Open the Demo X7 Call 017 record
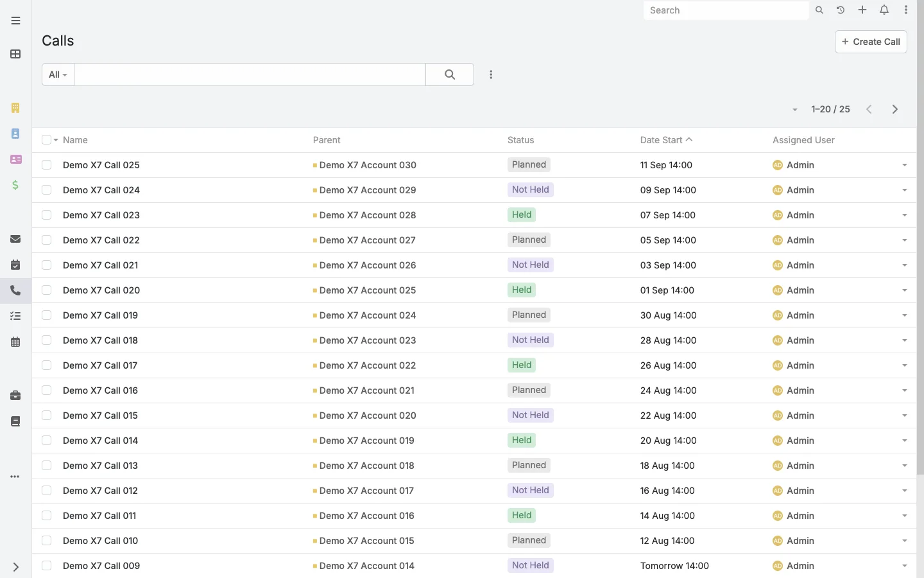This screenshot has width=924, height=578. (100, 365)
